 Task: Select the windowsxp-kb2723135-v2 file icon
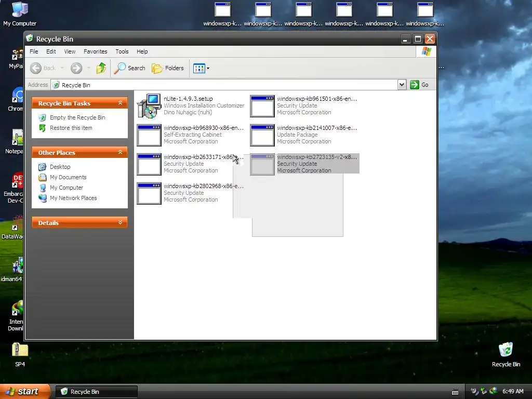click(x=262, y=165)
